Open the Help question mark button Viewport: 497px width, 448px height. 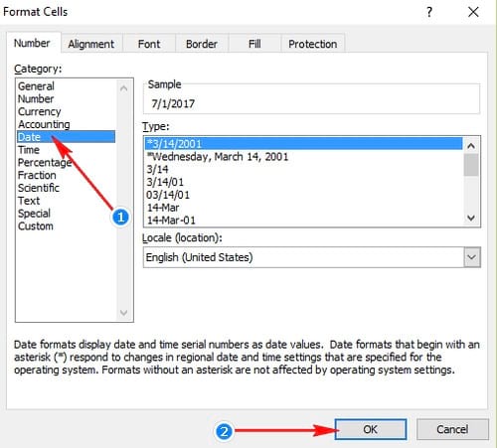429,12
